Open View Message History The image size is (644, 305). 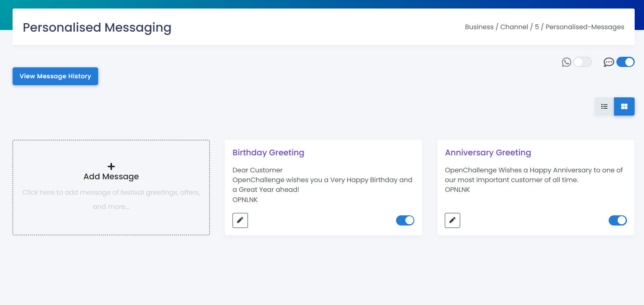(x=55, y=76)
